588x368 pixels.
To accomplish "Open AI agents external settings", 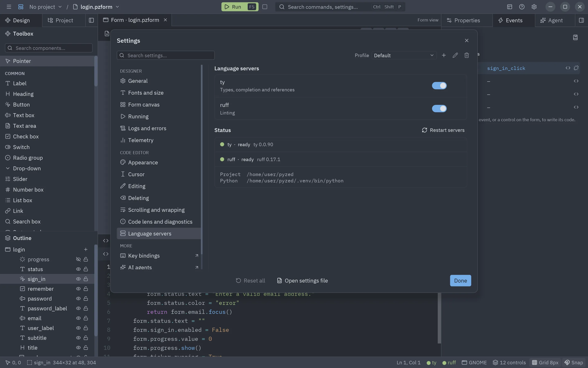I will (x=159, y=267).
